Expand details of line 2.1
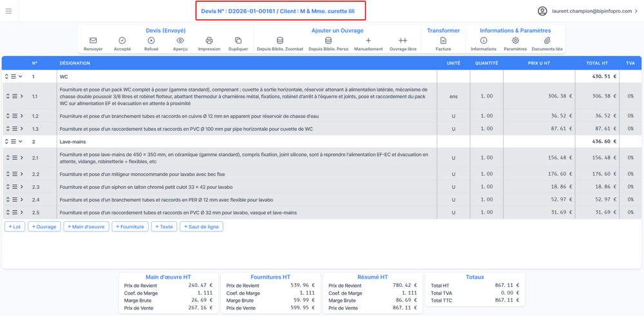 (x=21, y=158)
